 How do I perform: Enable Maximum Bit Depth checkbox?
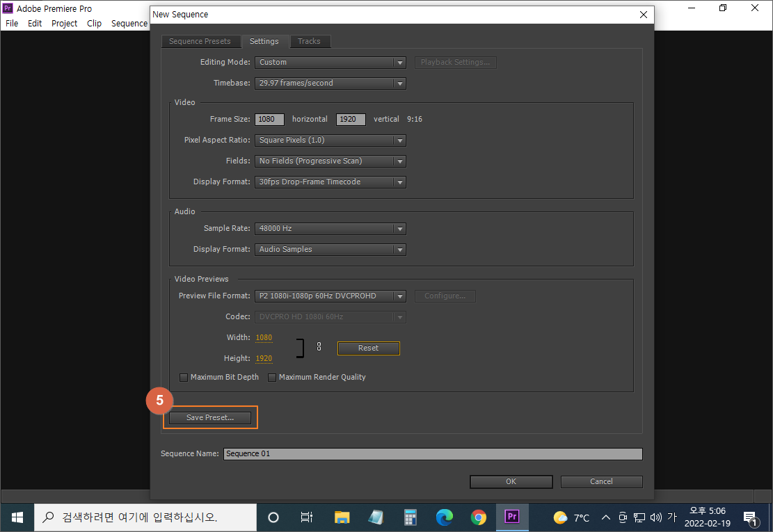click(184, 378)
